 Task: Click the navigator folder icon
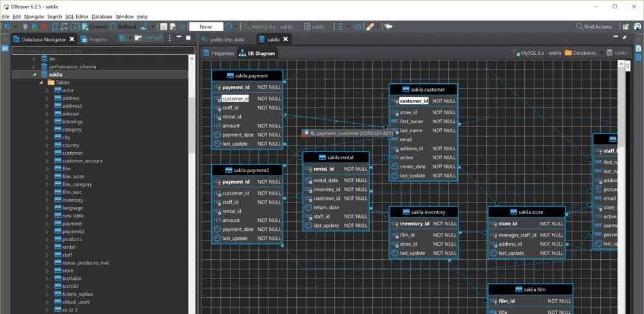(138, 38)
